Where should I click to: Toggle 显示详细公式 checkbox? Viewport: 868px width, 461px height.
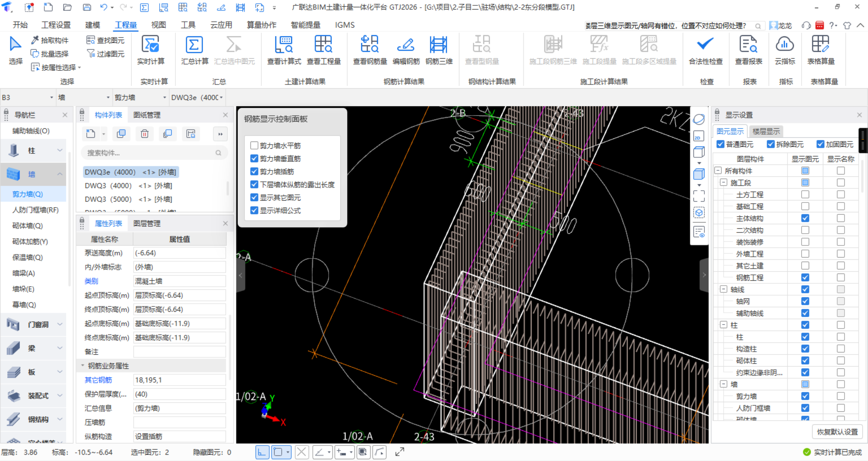click(x=254, y=211)
